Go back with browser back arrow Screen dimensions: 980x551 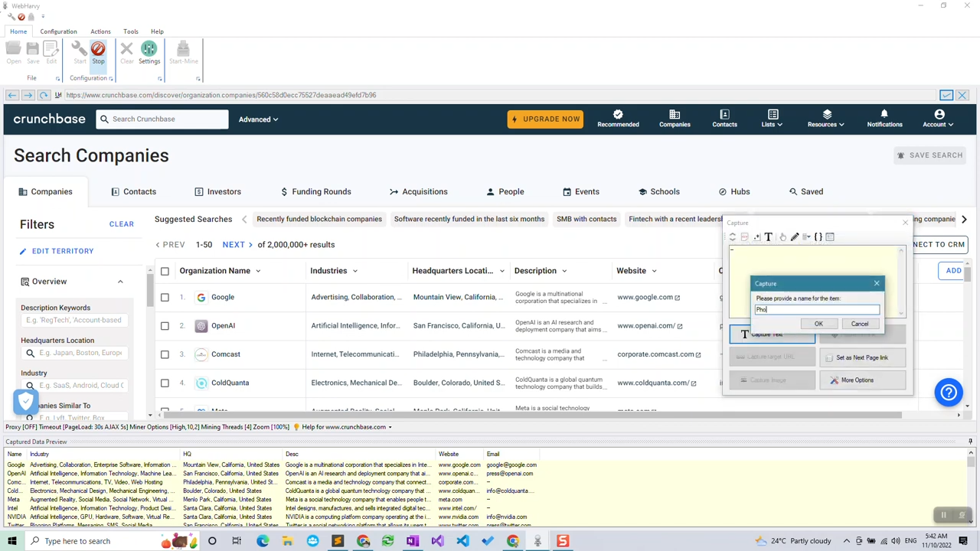coord(12,95)
